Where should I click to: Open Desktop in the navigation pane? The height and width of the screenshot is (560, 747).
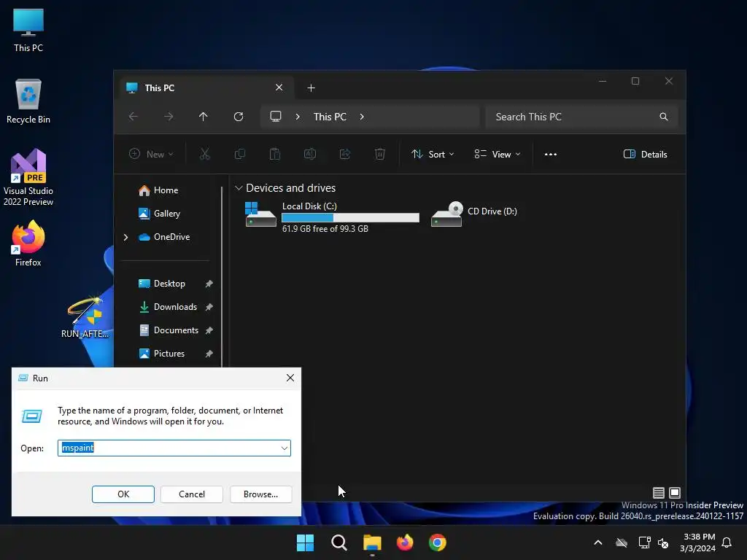[162, 284]
